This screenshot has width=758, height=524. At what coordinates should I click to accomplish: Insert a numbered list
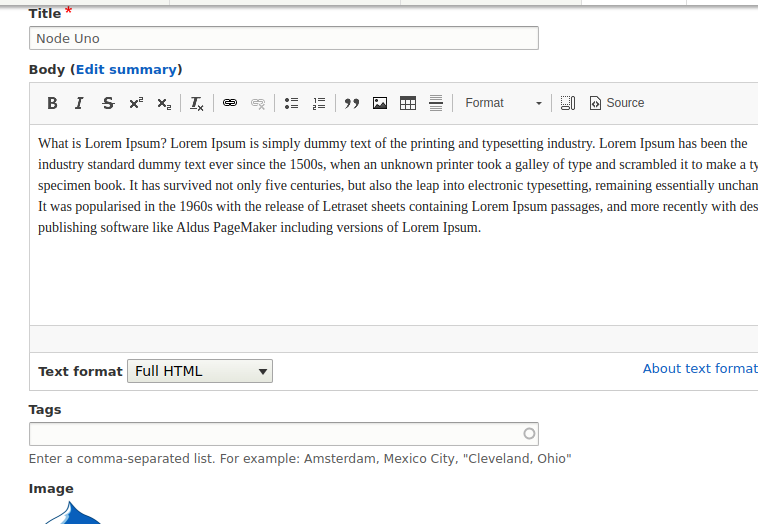point(319,103)
